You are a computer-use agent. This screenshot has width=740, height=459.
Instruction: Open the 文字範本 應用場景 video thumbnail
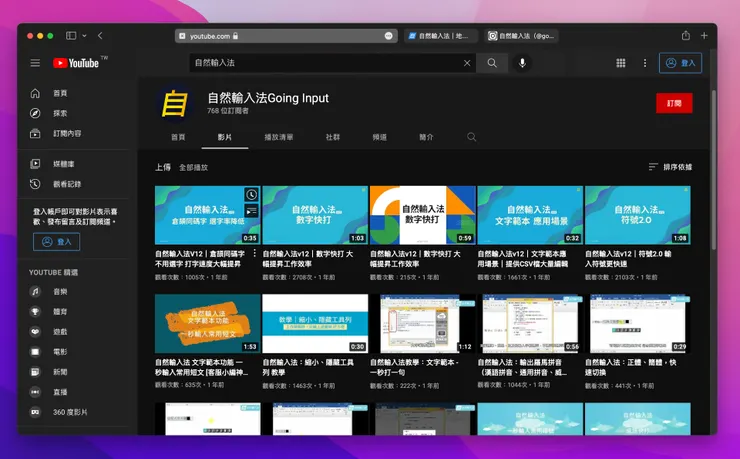530,215
